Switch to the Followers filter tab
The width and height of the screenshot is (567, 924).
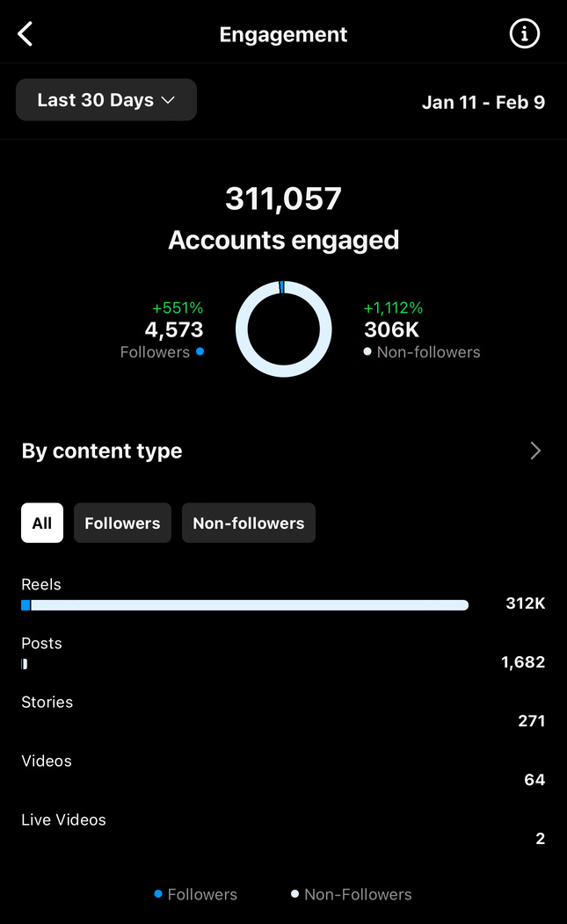point(122,523)
